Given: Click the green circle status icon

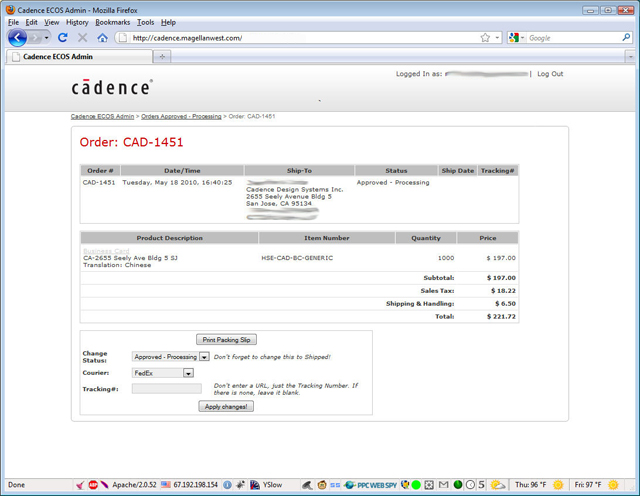Looking at the screenshot, I should (x=416, y=485).
